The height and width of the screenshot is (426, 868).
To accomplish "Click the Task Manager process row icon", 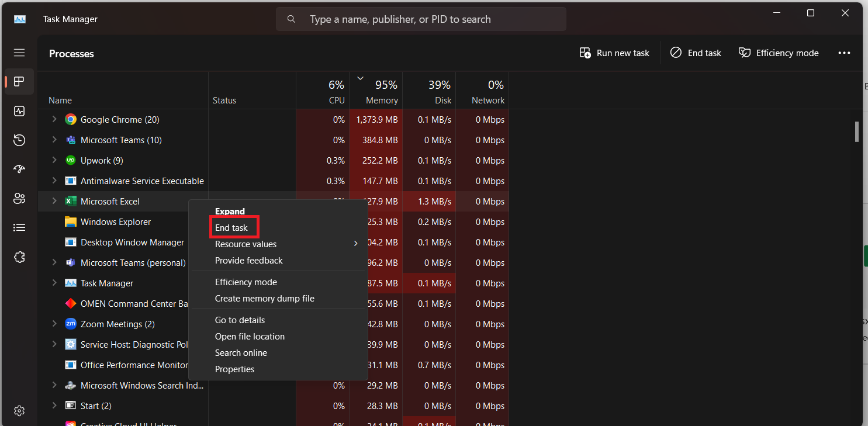I will coord(71,283).
